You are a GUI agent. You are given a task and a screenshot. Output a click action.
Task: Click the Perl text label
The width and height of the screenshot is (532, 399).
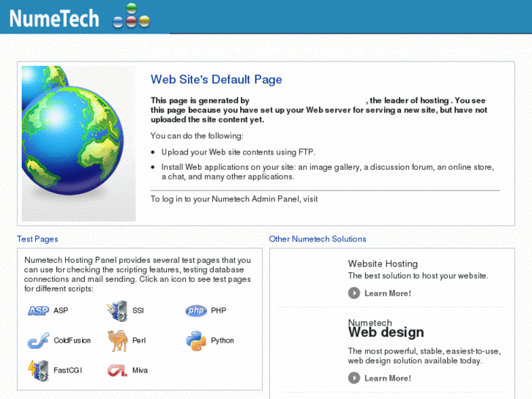[x=139, y=340]
